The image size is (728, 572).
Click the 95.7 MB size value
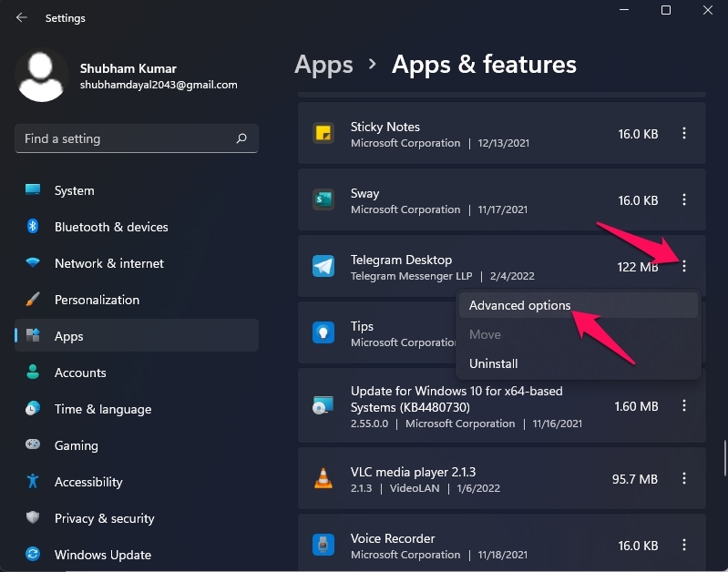(x=635, y=479)
